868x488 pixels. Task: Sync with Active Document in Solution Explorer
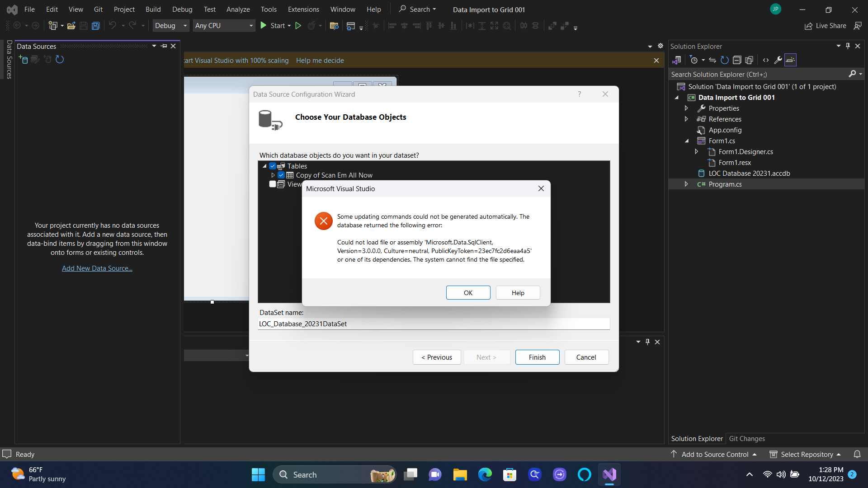pos(712,60)
